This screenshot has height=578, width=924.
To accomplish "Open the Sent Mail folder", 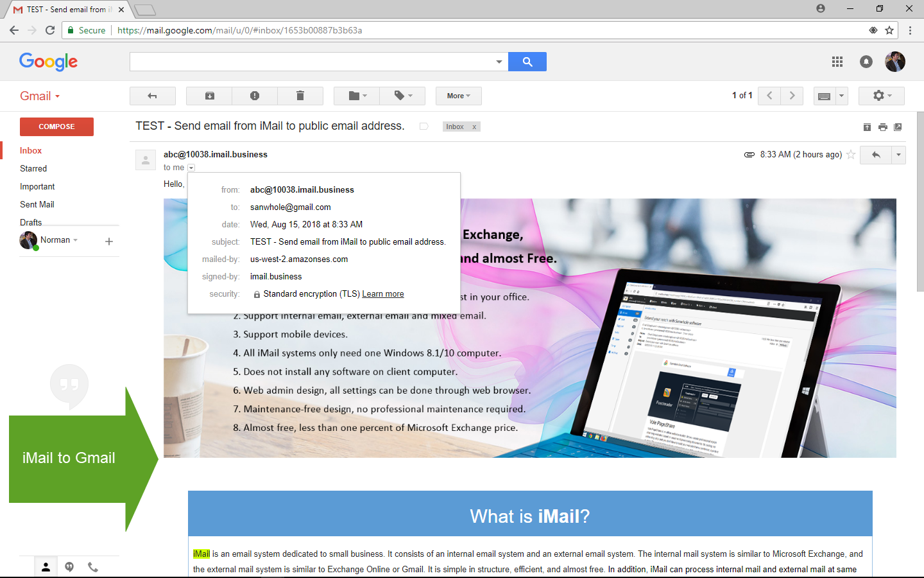I will [x=37, y=204].
